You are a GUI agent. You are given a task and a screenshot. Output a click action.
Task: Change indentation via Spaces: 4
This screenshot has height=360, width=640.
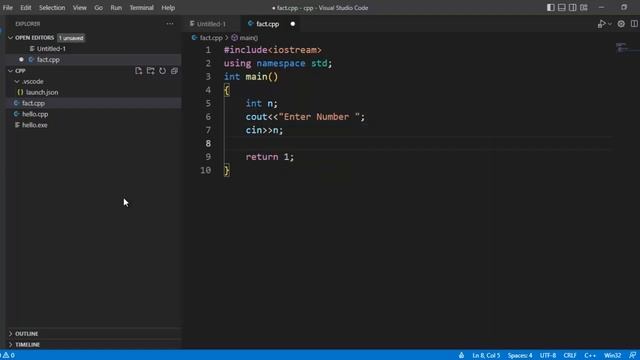520,355
